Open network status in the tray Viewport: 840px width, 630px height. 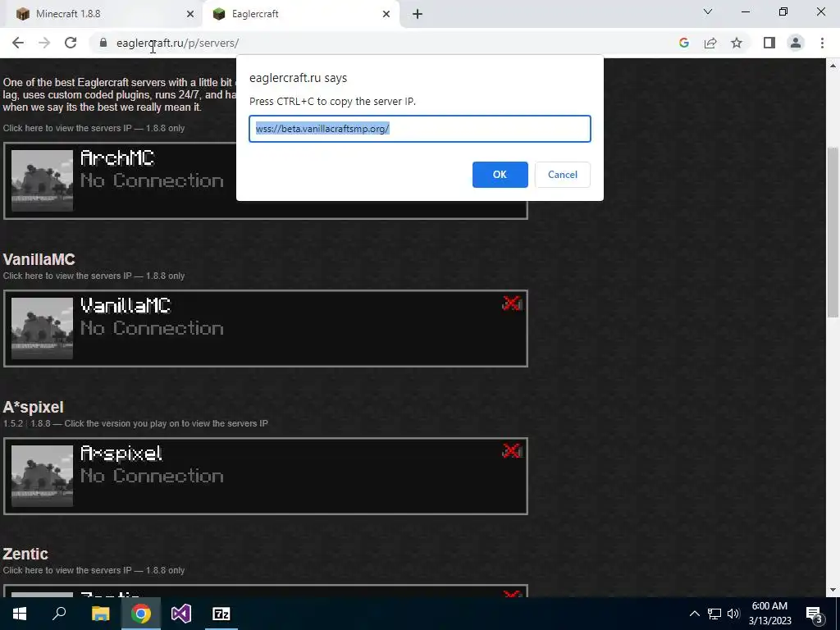[714, 614]
